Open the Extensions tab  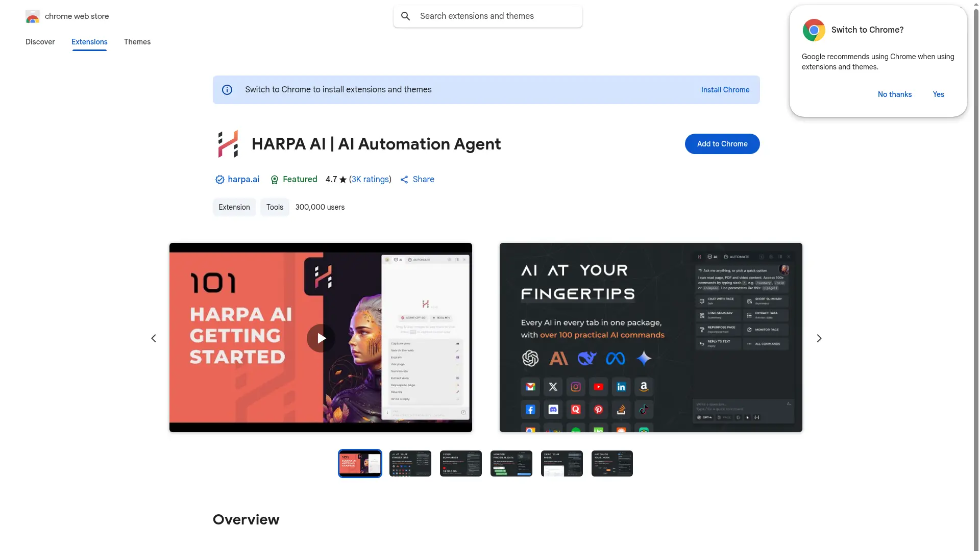tap(89, 42)
